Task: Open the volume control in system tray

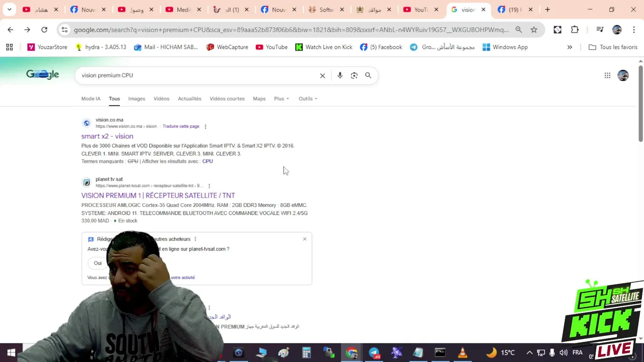Action: coord(563,352)
